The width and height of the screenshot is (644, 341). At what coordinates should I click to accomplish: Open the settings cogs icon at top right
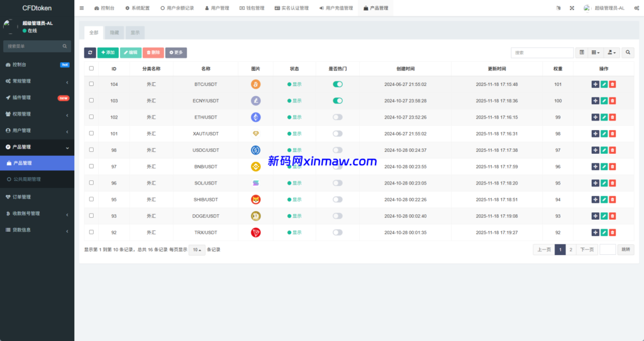point(636,8)
